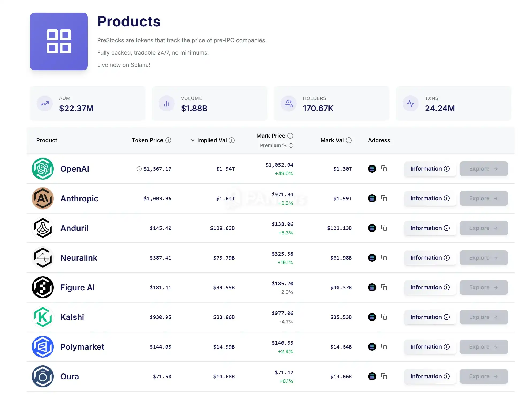
Task: Open the Polymarket product name
Action: (82, 347)
